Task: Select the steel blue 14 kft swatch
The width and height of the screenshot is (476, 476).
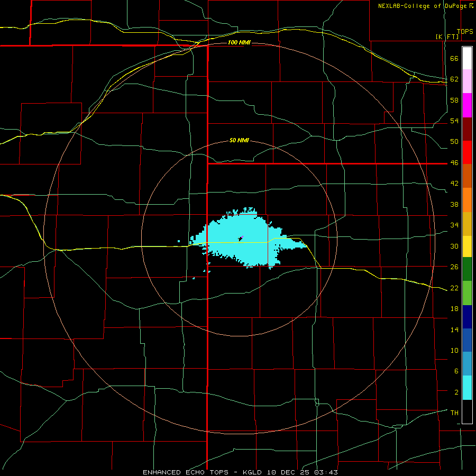Action: pos(467,364)
